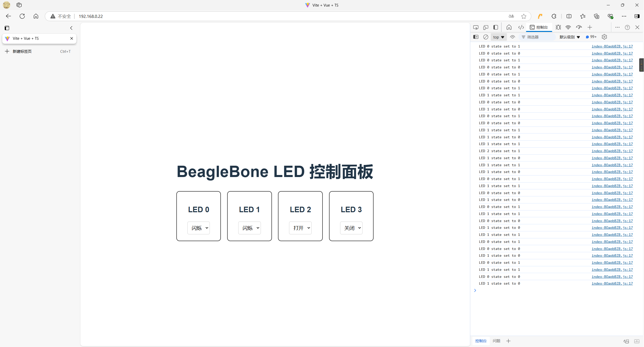Clear the console output
The width and height of the screenshot is (644, 347).
(x=486, y=37)
